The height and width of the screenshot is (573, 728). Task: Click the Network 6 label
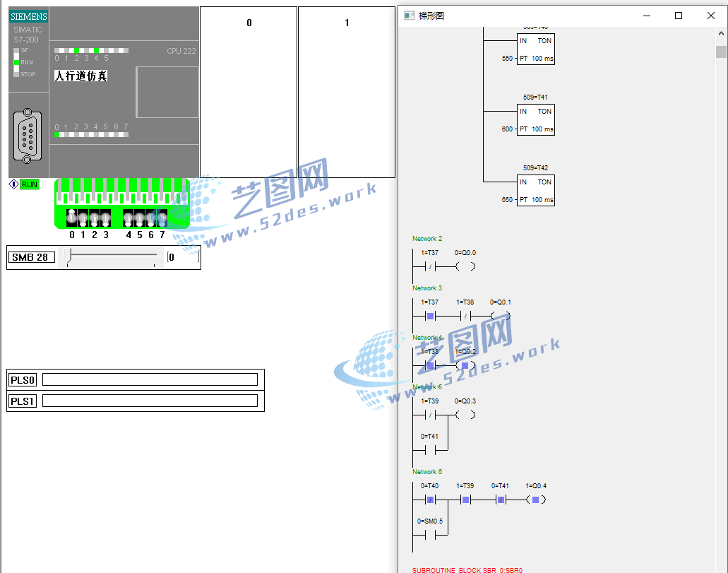point(427,472)
